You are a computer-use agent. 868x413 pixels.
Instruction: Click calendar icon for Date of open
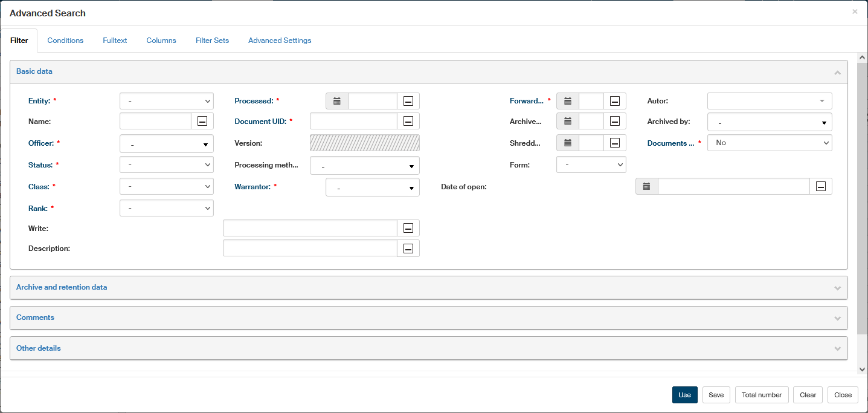[646, 186]
